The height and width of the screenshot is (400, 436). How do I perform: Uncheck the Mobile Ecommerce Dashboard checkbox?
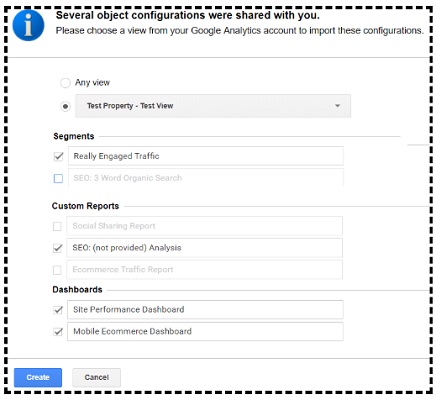point(58,332)
